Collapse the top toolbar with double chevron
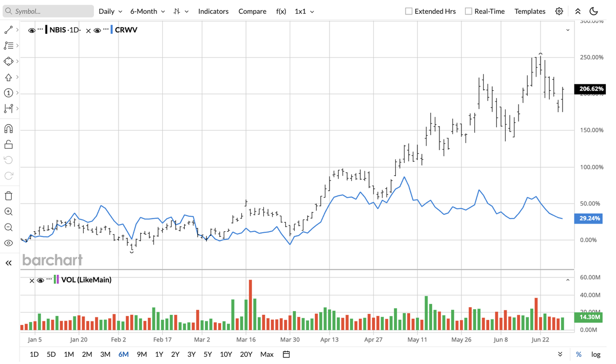616x364 pixels. tap(577, 11)
